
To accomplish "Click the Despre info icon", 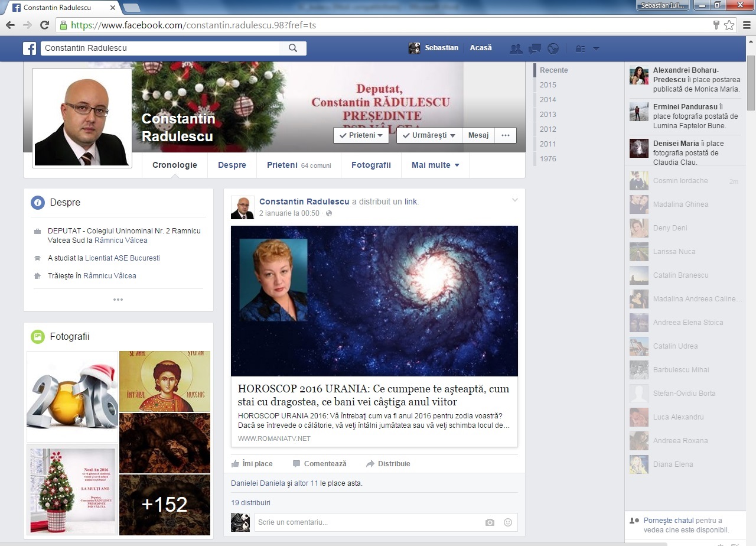I will (38, 203).
